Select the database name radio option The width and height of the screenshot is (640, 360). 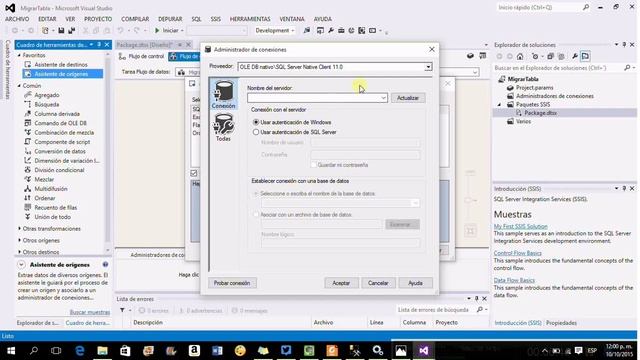tap(256, 193)
